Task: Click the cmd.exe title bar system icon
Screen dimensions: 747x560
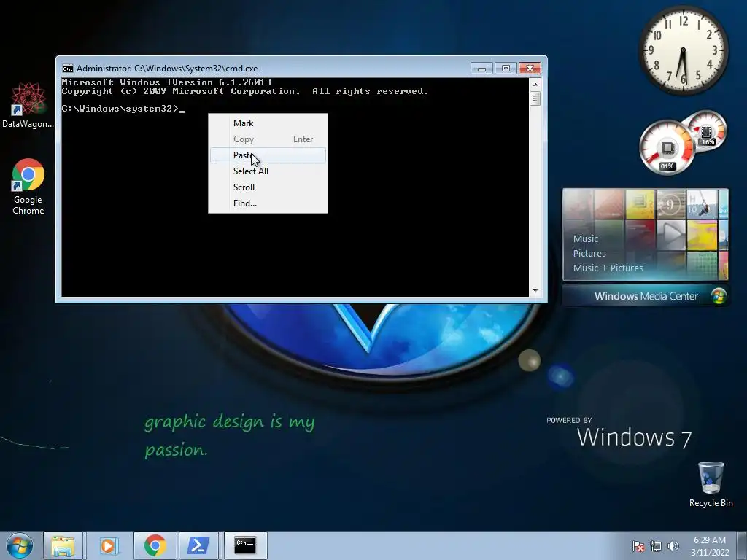Action: (68, 68)
